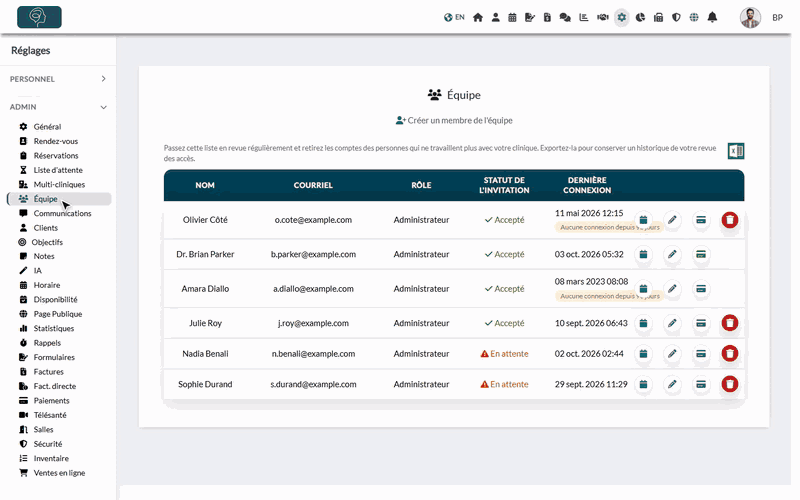The image size is (800, 500).
Task: Expand the PERSONNEL section
Action: [x=58, y=79]
